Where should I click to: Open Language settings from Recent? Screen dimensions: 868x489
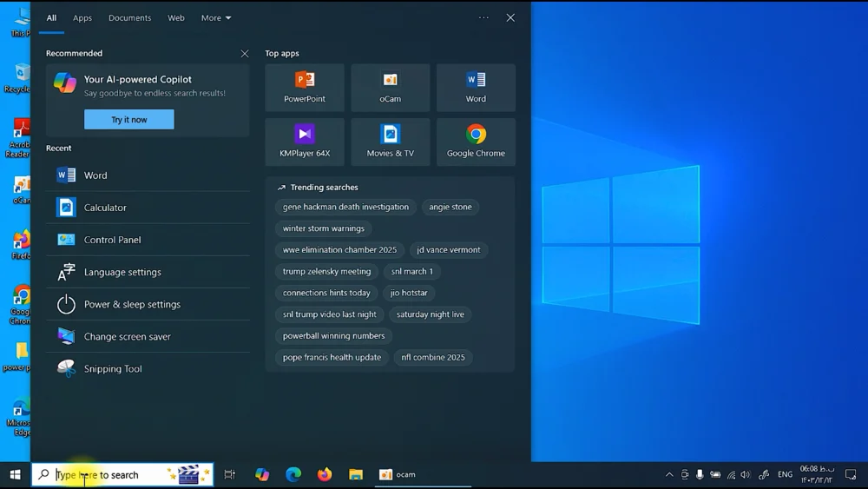pyautogui.click(x=148, y=272)
